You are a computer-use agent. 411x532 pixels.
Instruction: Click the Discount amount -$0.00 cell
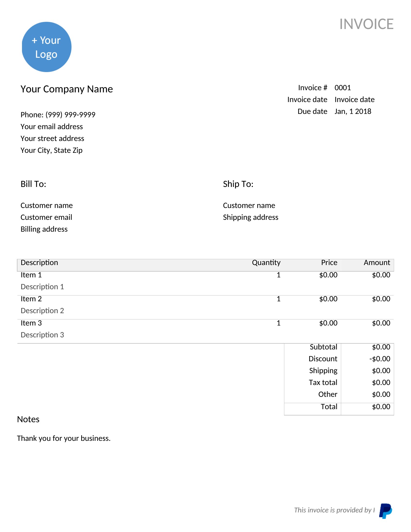(x=380, y=359)
